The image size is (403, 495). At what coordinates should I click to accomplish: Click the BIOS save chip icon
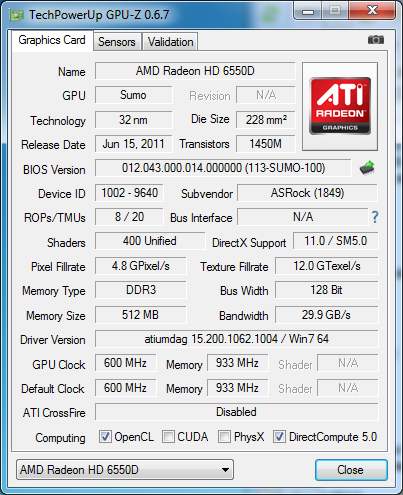[x=367, y=168]
